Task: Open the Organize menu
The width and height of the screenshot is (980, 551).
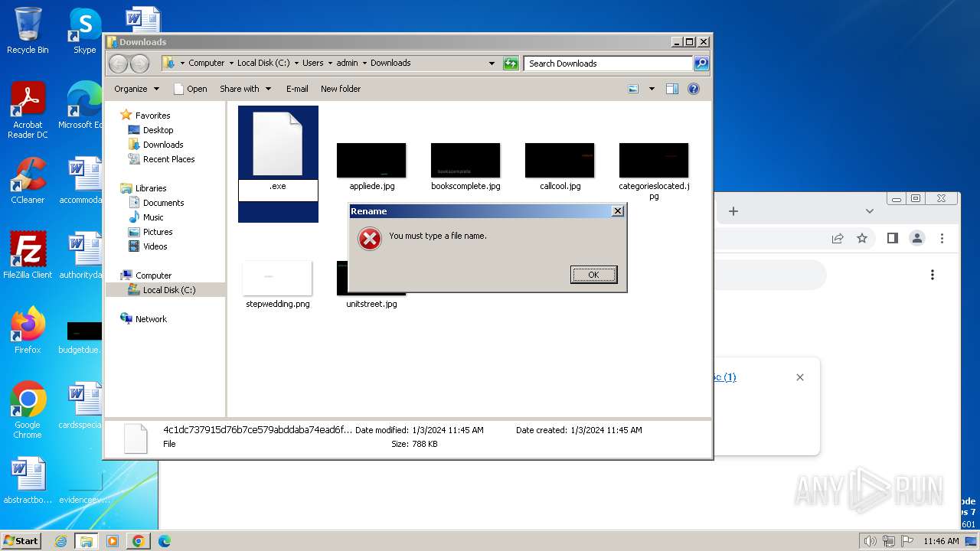Action: [x=136, y=89]
